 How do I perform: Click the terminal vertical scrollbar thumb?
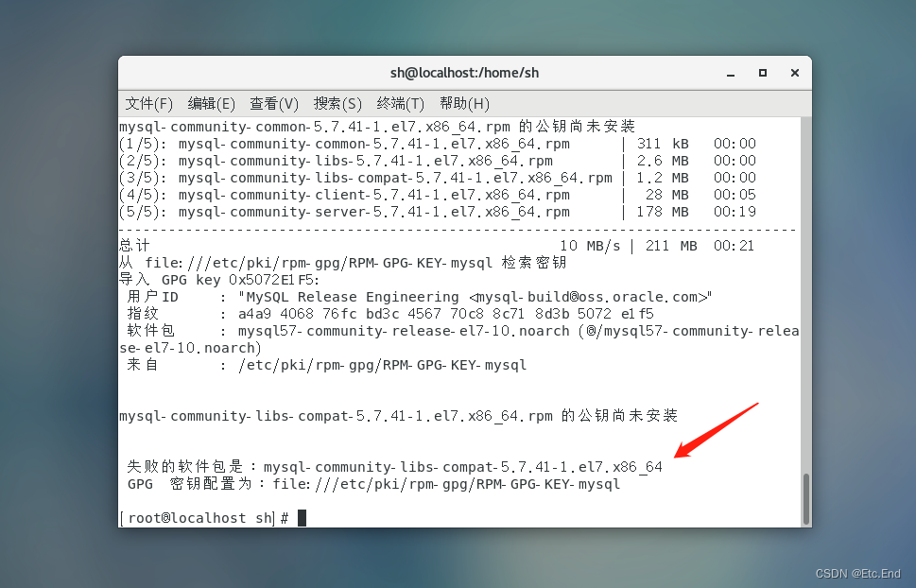pyautogui.click(x=806, y=499)
